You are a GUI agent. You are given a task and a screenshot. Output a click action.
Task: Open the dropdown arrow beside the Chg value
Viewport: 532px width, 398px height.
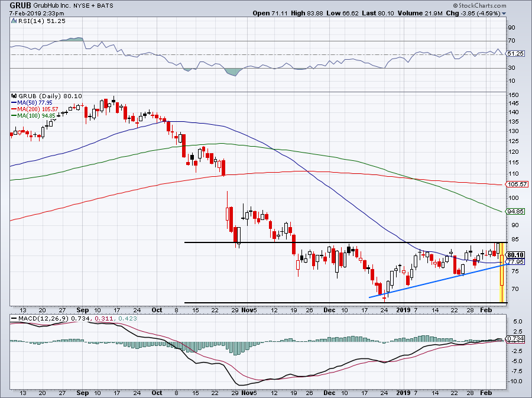tap(504, 14)
